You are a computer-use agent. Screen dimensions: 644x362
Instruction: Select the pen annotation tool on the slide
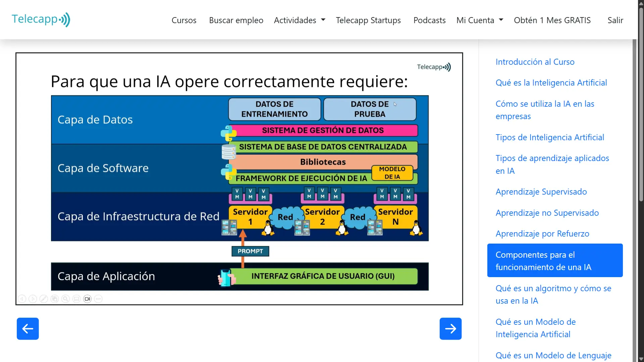tap(44, 299)
